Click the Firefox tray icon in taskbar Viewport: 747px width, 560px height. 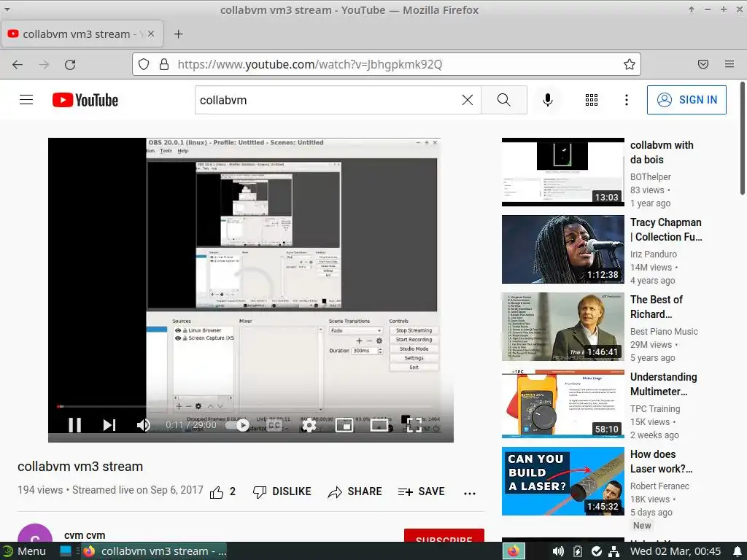coord(514,551)
